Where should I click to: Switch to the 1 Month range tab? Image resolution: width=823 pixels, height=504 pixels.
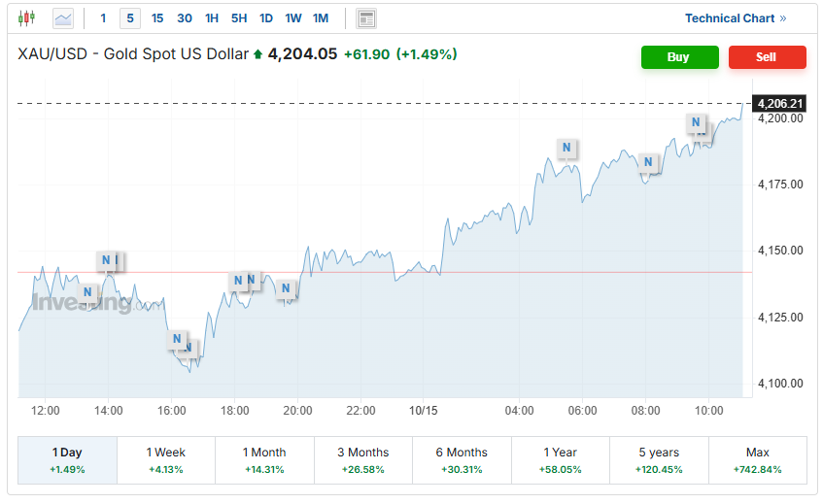264,459
